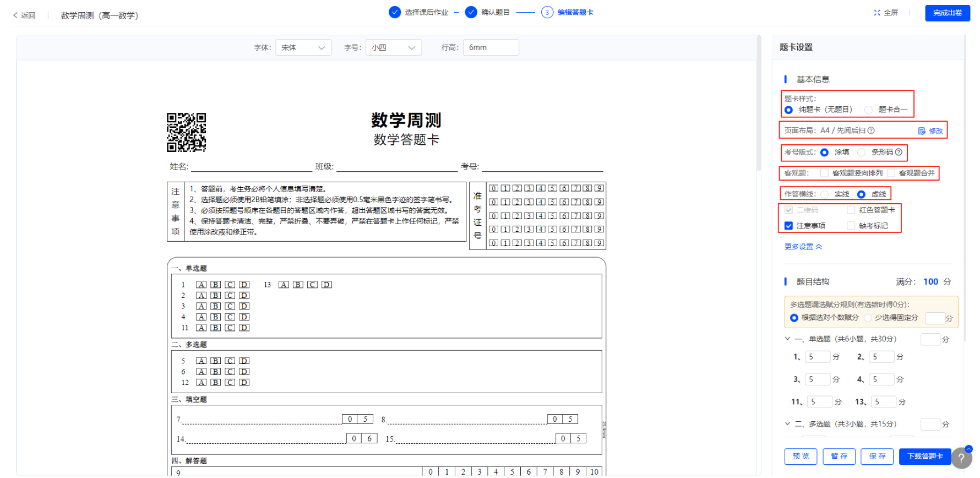The width and height of the screenshot is (980, 478).
Task: Click the edit icon beside 修改
Action: 922,131
